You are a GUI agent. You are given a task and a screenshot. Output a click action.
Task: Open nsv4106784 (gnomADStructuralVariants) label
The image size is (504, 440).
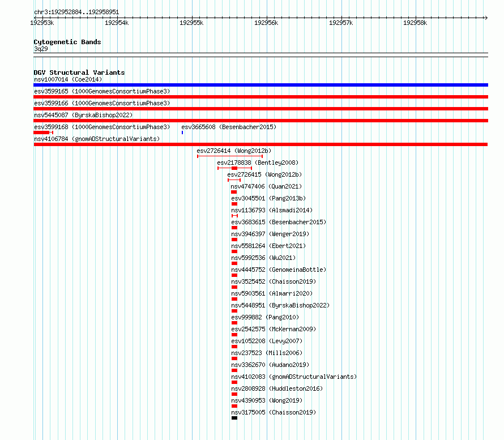pos(97,139)
